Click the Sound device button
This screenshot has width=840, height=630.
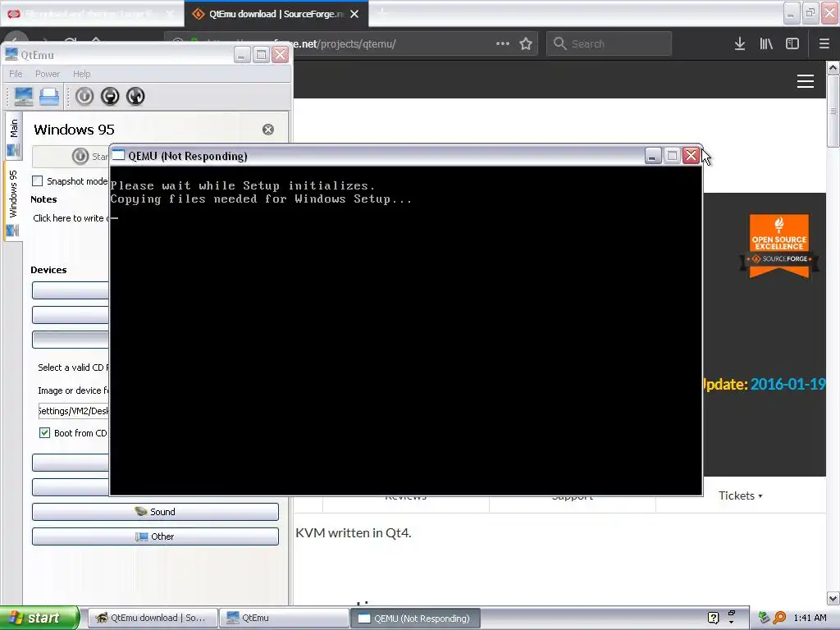(155, 512)
